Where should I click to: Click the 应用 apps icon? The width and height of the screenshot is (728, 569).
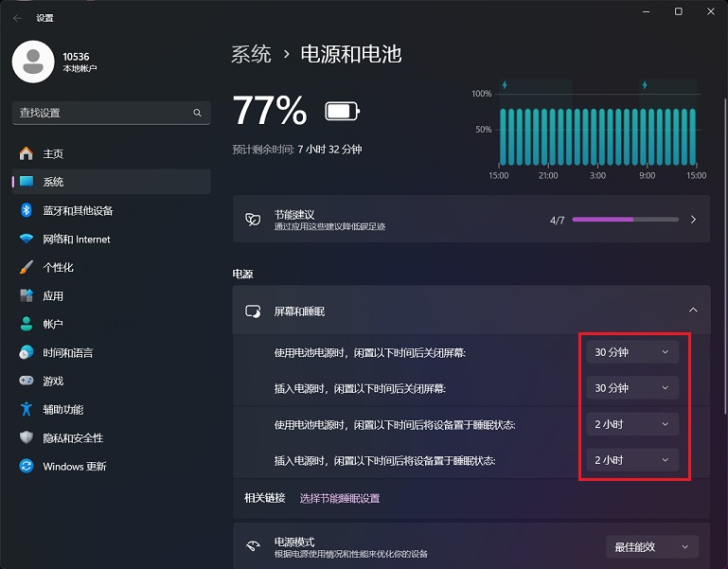[x=27, y=296]
